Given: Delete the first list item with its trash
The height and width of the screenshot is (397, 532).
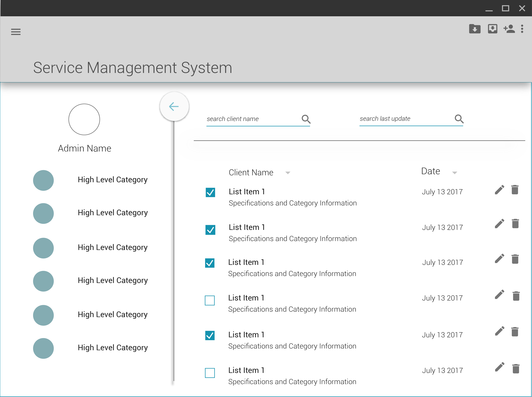Looking at the screenshot, I should tap(515, 190).
